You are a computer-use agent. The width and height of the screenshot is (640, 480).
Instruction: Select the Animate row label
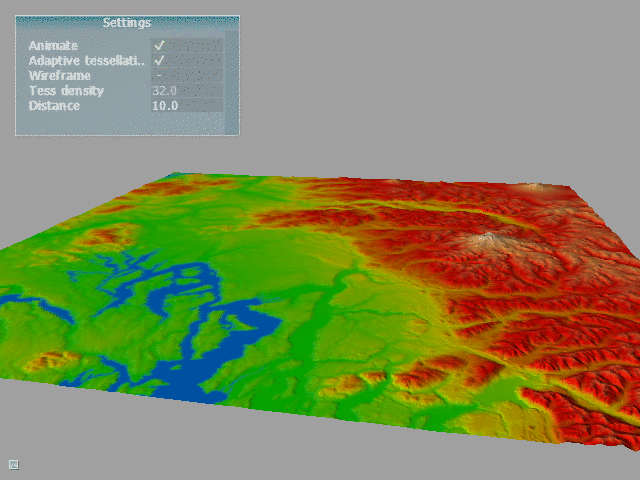tap(53, 46)
